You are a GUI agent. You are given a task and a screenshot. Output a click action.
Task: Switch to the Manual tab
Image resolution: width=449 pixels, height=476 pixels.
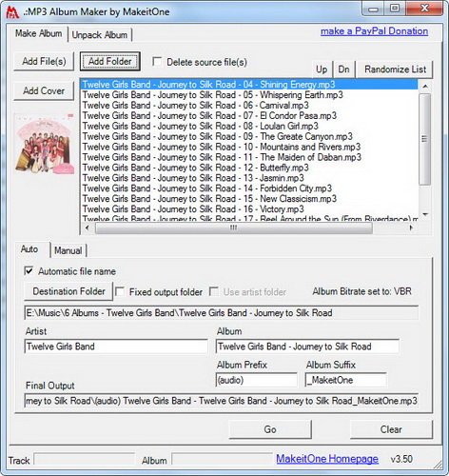pos(68,250)
